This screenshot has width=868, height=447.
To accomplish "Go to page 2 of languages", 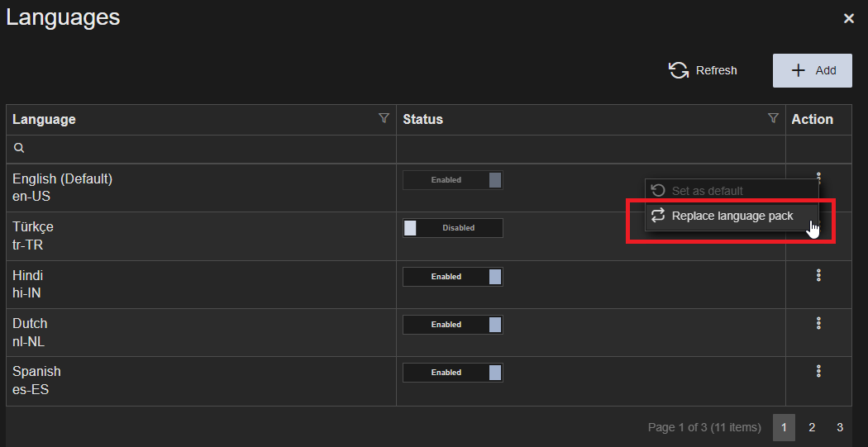I will click(812, 427).
